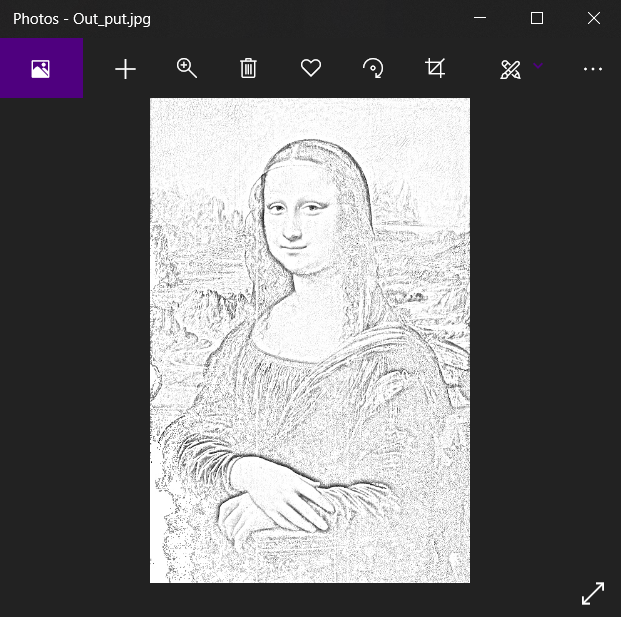Open the See all photos collection button
This screenshot has width=621, height=617.
point(41,68)
